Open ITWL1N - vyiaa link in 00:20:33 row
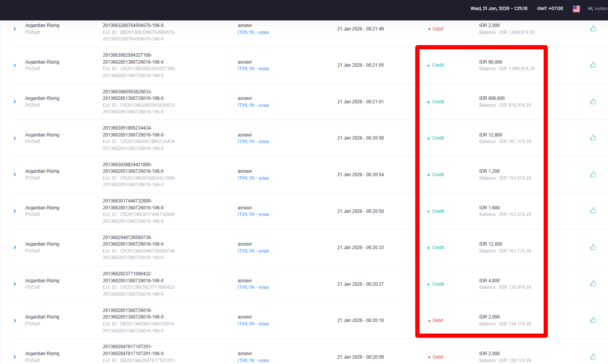 pos(253,251)
